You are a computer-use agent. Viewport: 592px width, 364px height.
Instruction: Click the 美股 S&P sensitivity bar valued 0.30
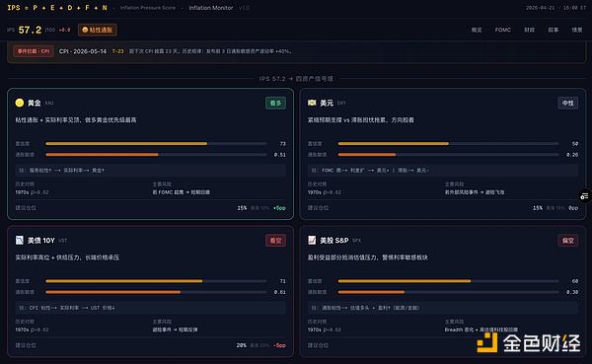(x=449, y=292)
